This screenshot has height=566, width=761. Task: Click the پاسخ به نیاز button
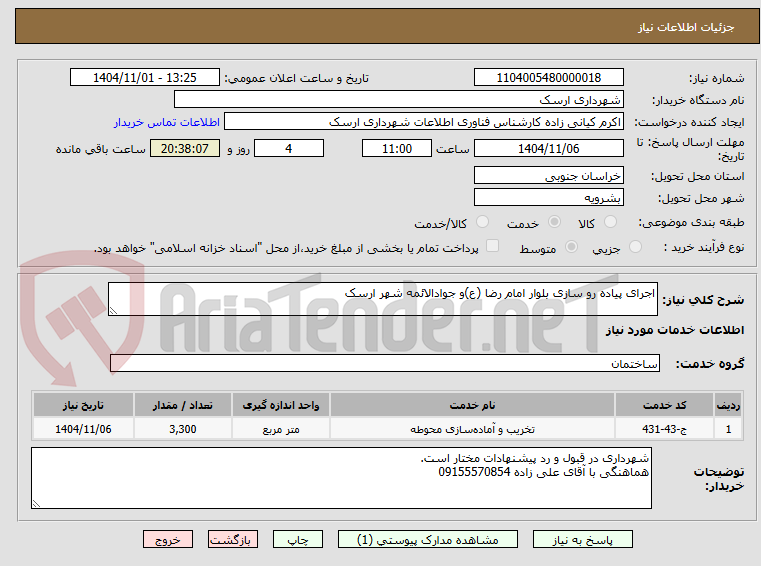click(582, 539)
